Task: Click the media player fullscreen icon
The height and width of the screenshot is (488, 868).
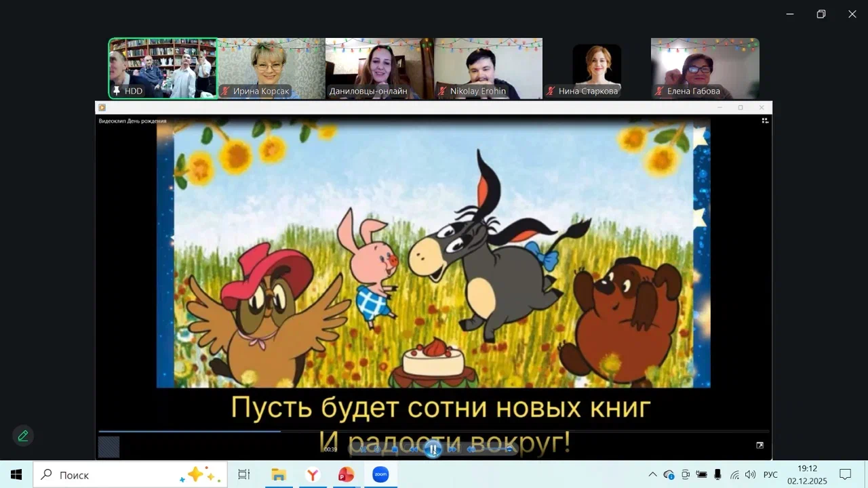Action: tap(759, 445)
